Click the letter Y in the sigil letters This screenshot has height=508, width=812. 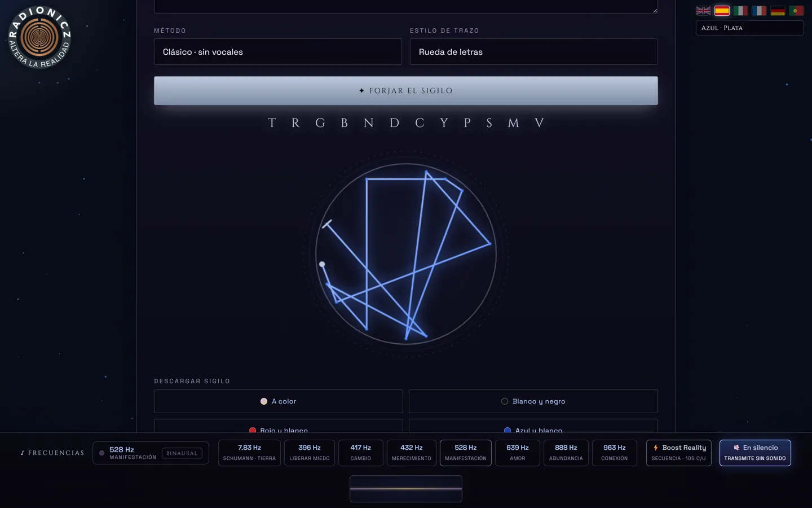444,123
